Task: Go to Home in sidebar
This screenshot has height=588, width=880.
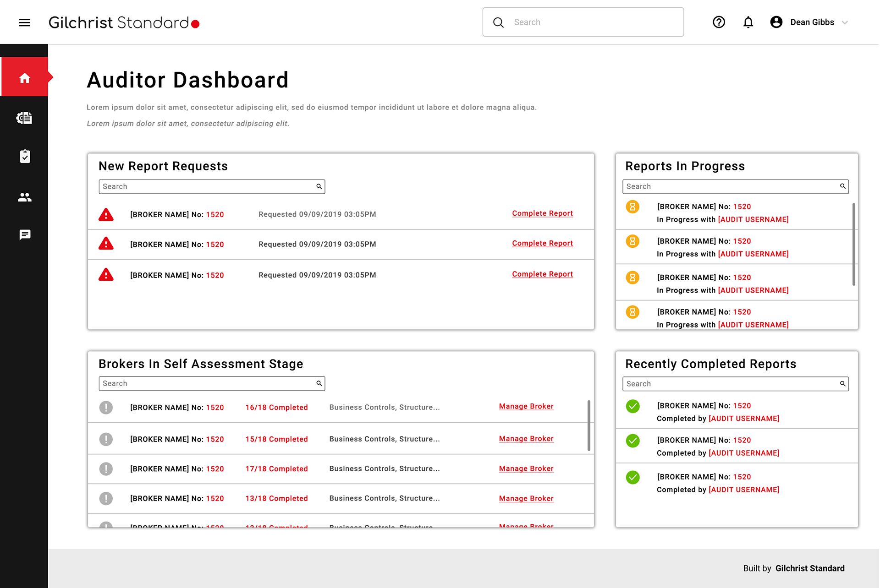Action: (x=25, y=78)
